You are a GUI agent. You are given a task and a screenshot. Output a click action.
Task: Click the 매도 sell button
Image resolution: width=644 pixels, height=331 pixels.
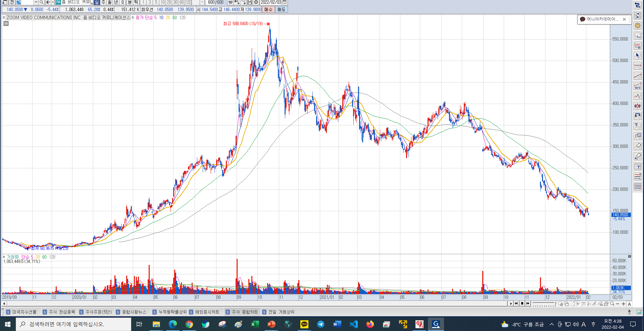(282, 9)
